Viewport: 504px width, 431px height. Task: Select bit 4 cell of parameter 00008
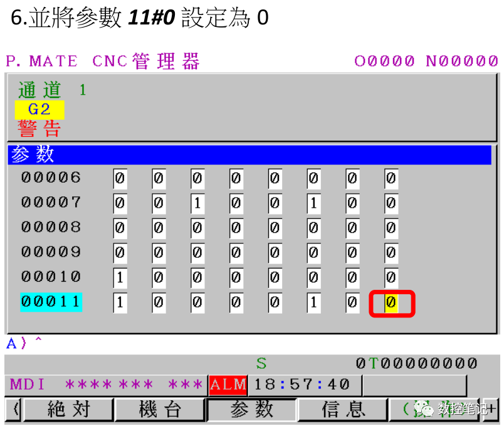[236, 228]
